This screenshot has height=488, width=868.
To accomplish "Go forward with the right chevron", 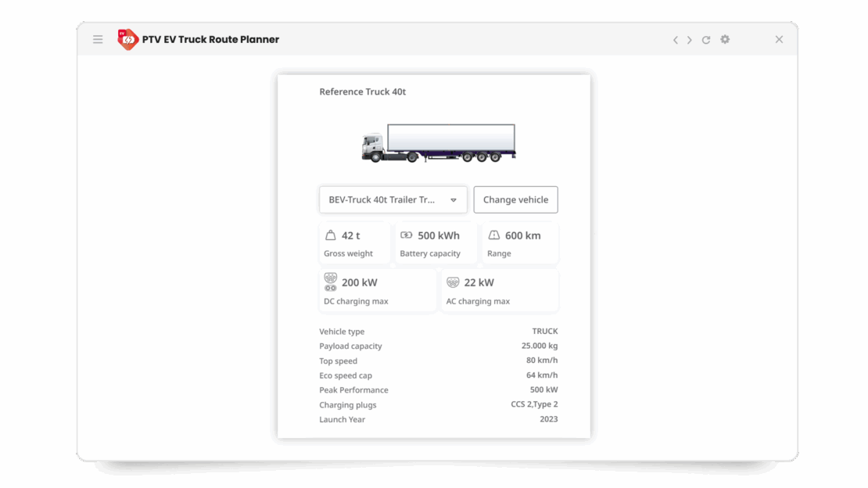I will tap(690, 40).
